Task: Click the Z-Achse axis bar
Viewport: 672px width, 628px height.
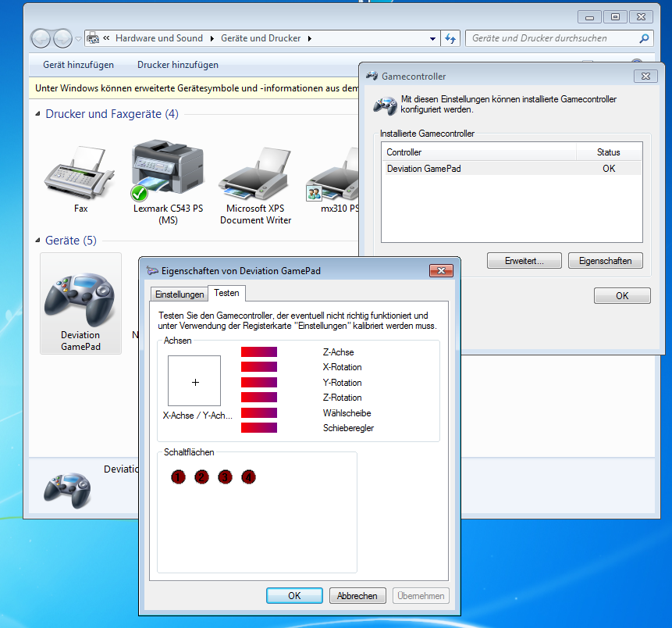Action: 259,351
